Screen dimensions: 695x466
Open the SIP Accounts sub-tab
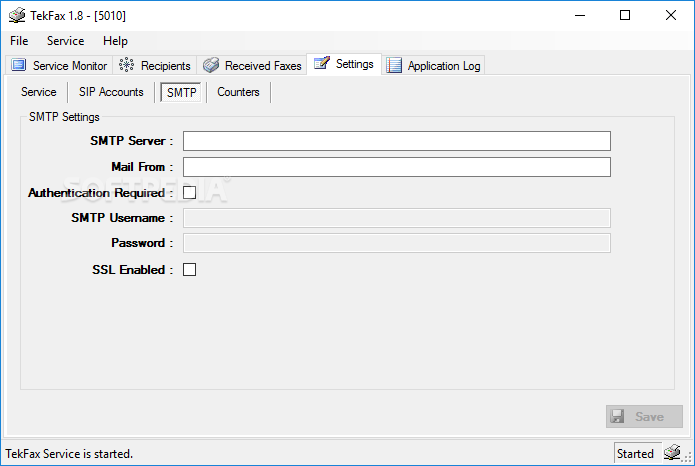[111, 92]
